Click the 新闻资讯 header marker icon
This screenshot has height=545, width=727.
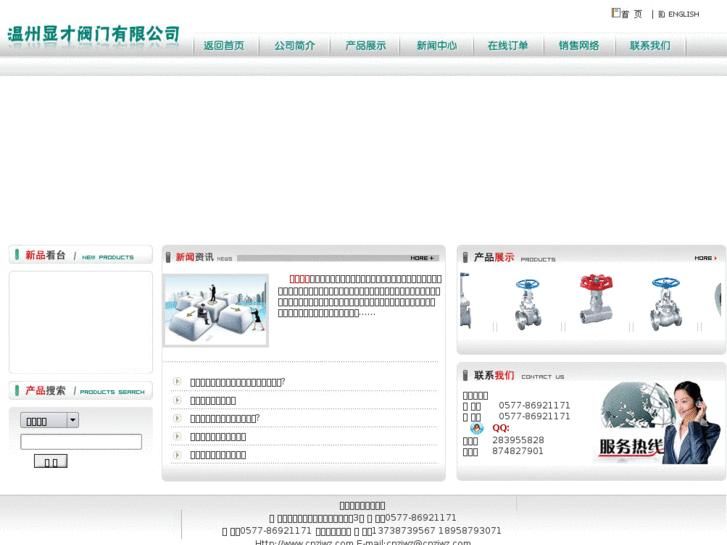pyautogui.click(x=168, y=257)
